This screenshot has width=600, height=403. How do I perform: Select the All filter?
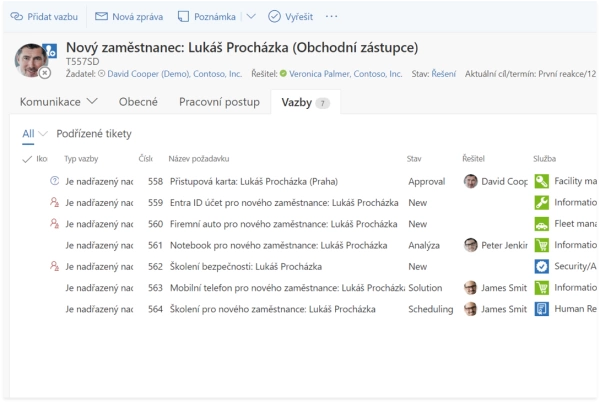28,134
